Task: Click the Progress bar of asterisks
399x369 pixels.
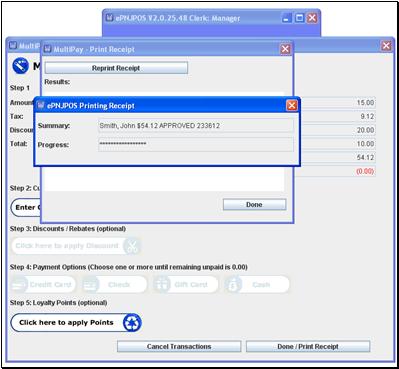Action: (196, 144)
